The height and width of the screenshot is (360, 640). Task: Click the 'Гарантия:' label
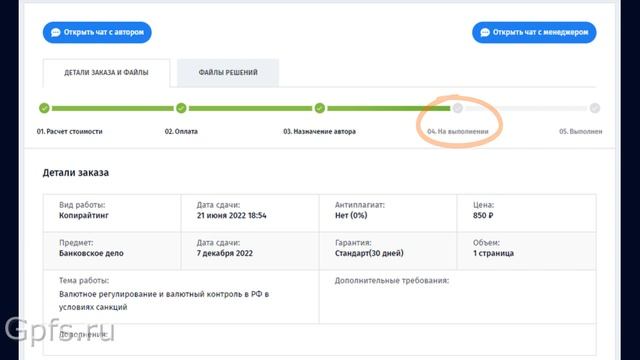tap(353, 243)
